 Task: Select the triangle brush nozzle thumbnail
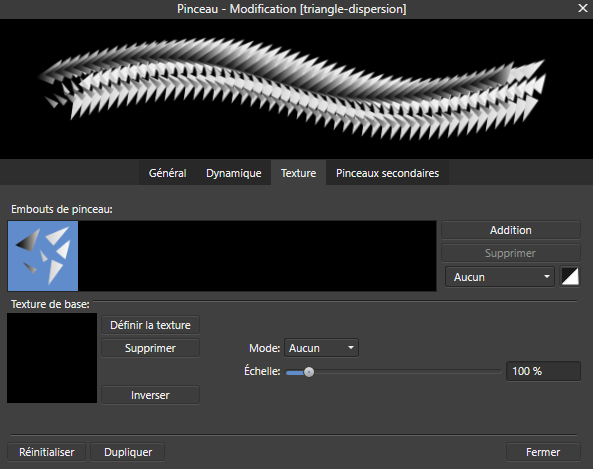point(43,256)
